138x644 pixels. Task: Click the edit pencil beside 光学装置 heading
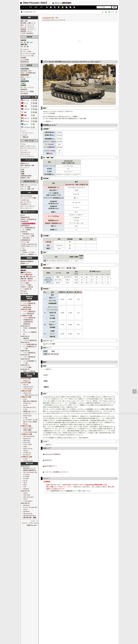click(x=50, y=235)
